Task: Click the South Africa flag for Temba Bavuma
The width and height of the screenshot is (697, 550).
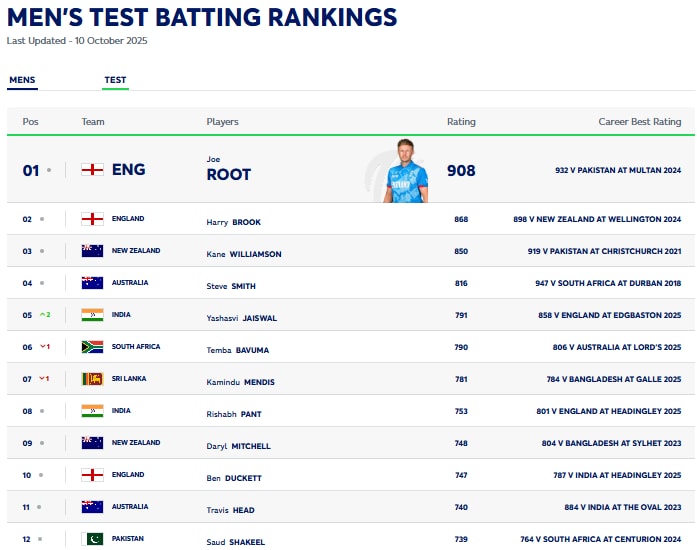Action: pyautogui.click(x=92, y=347)
